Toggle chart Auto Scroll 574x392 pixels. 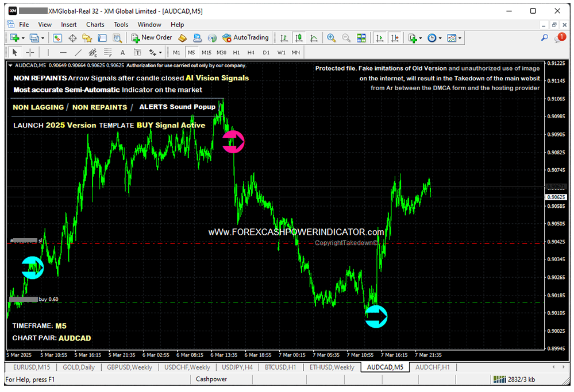click(380, 38)
